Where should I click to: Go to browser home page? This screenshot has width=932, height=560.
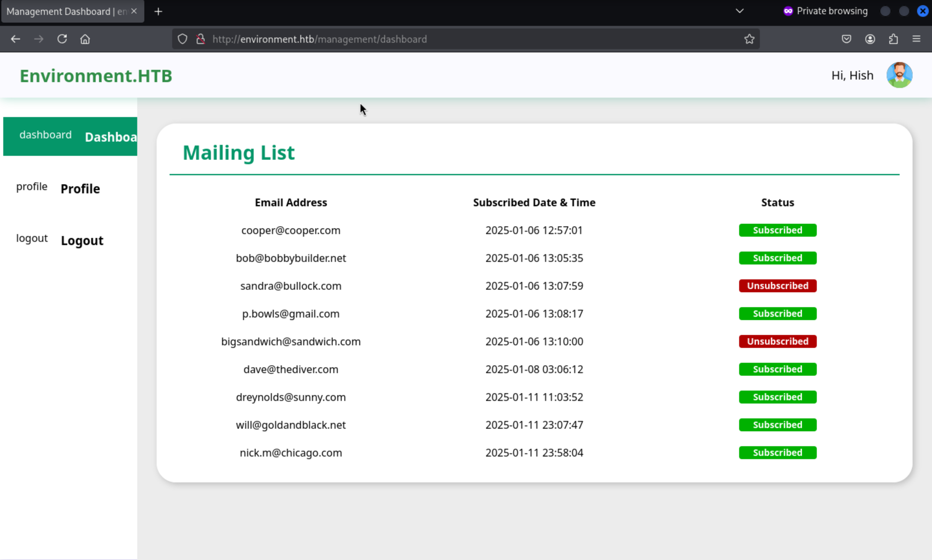pos(85,39)
